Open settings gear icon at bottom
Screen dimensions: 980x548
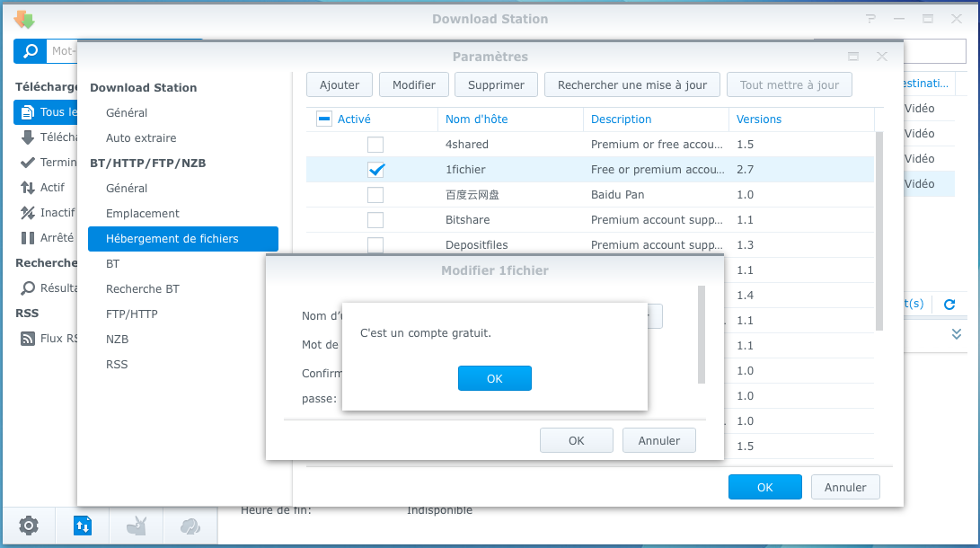tap(28, 526)
